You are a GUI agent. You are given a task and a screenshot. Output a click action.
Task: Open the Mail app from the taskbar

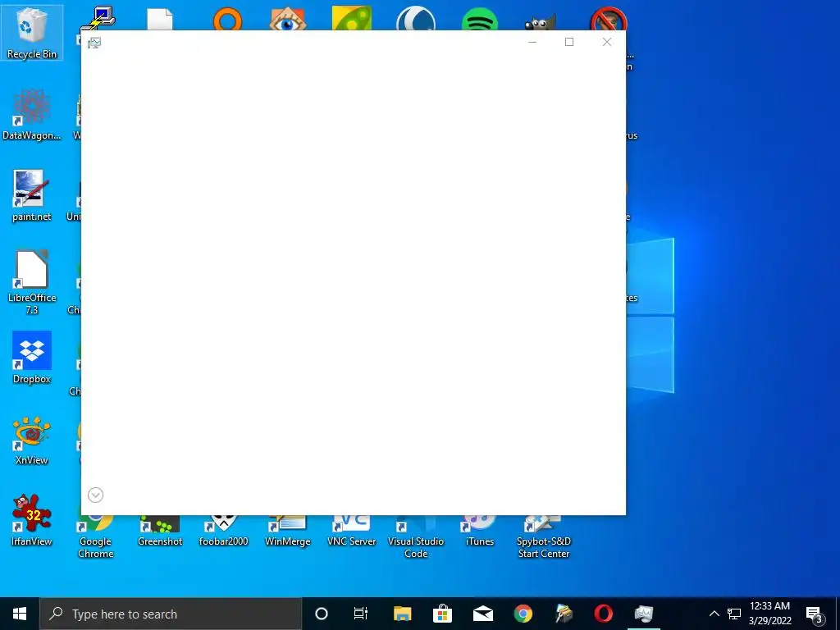click(x=482, y=614)
